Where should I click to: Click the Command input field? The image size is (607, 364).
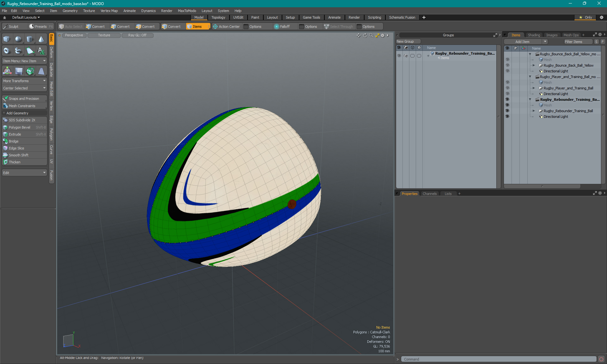(499, 359)
